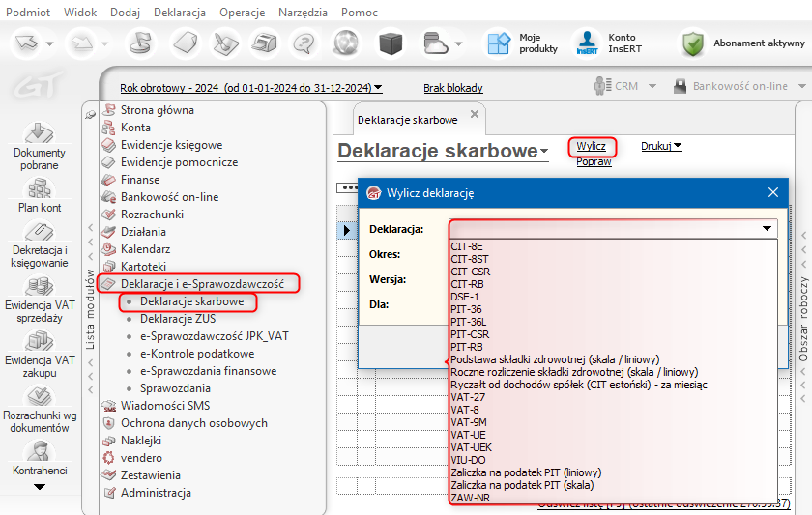Screen dimensions: 812x515
Task: Click the forward navigation arrow icon
Action: coord(82,43)
